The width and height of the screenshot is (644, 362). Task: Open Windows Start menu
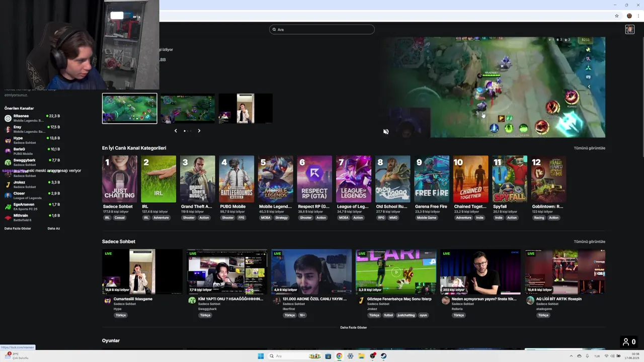[261, 356]
